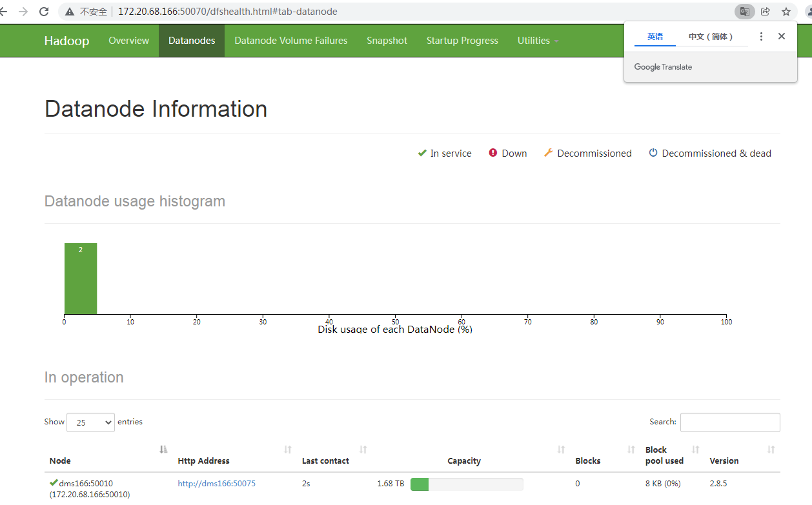Expand the Utilities dropdown menu
Image resolution: width=812 pixels, height=505 pixels.
pyautogui.click(x=538, y=41)
